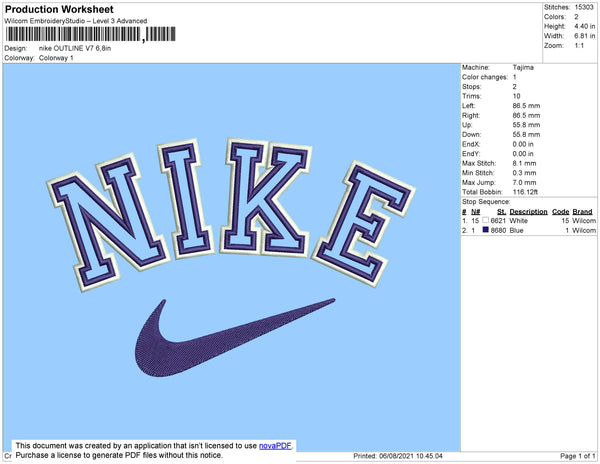Click the barcode under the worksheet title
The image size is (600, 464).
point(91,34)
